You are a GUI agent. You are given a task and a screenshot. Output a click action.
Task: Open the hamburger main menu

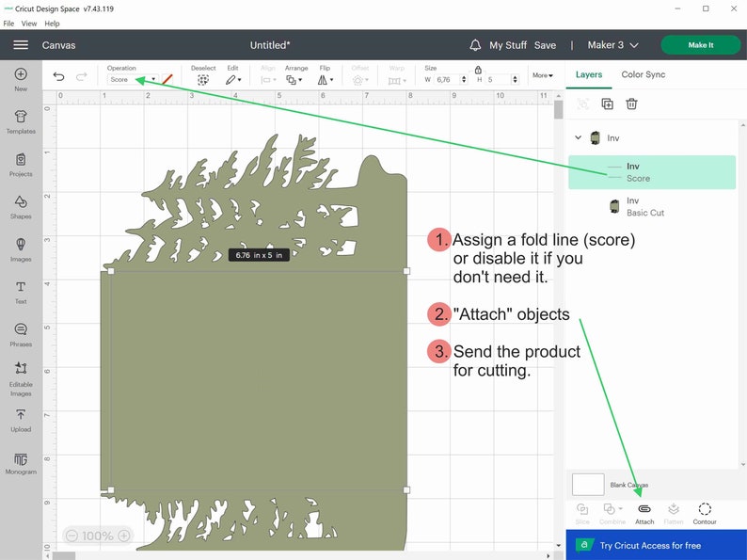coord(21,45)
